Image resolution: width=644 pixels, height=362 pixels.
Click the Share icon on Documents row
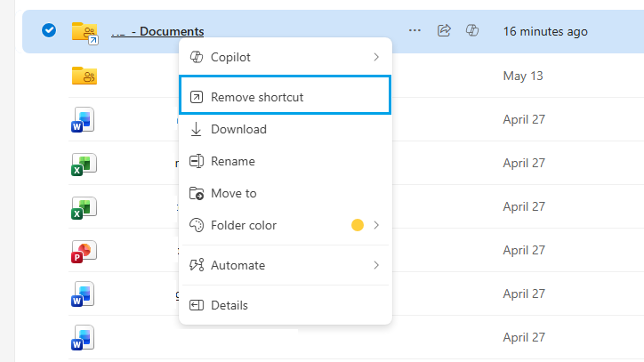point(444,30)
